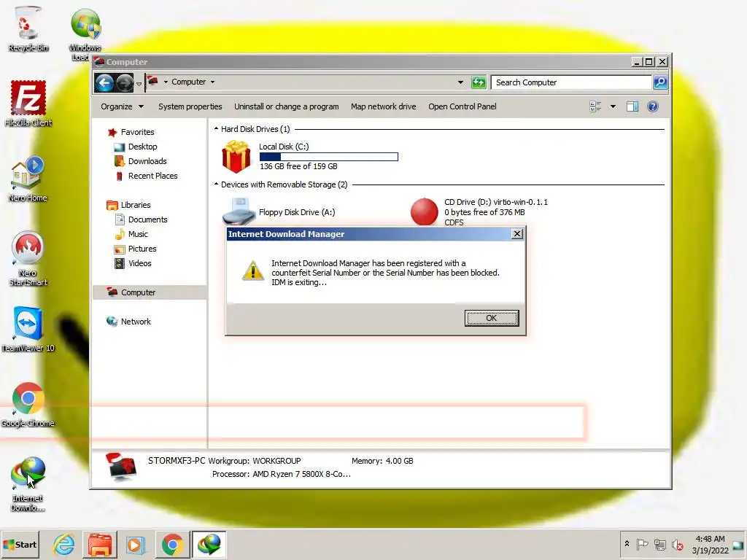Open the Internet Download Manager desktop icon
Image resolution: width=747 pixels, height=560 pixels.
click(x=28, y=484)
